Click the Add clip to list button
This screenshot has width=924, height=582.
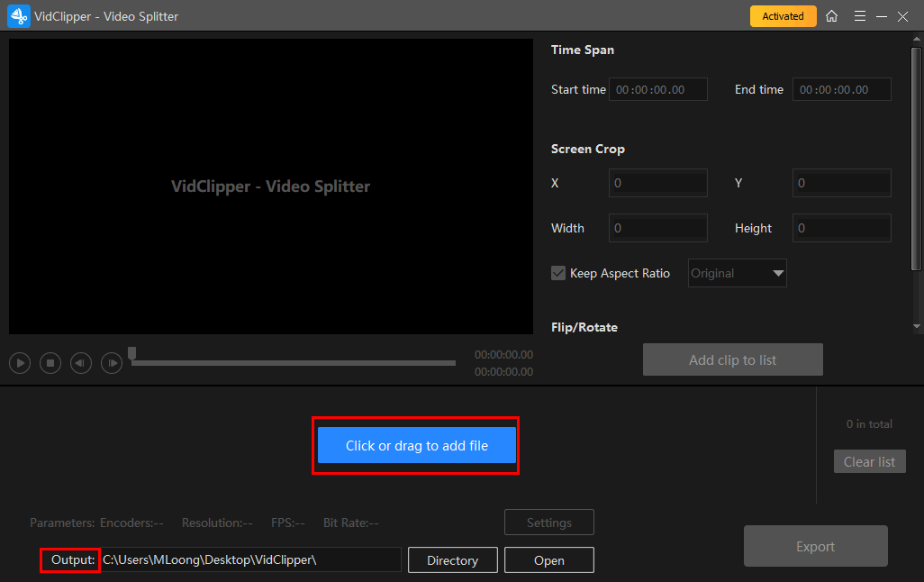pyautogui.click(x=732, y=359)
